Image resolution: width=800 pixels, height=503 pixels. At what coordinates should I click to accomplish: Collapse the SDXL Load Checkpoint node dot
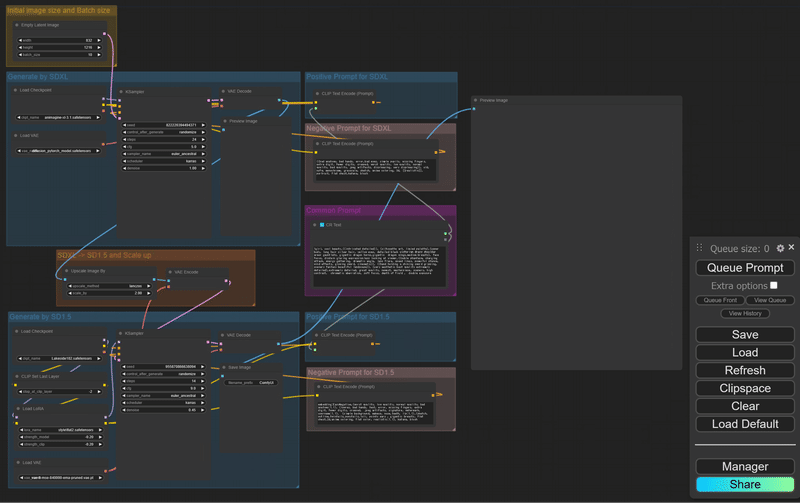coord(15,90)
